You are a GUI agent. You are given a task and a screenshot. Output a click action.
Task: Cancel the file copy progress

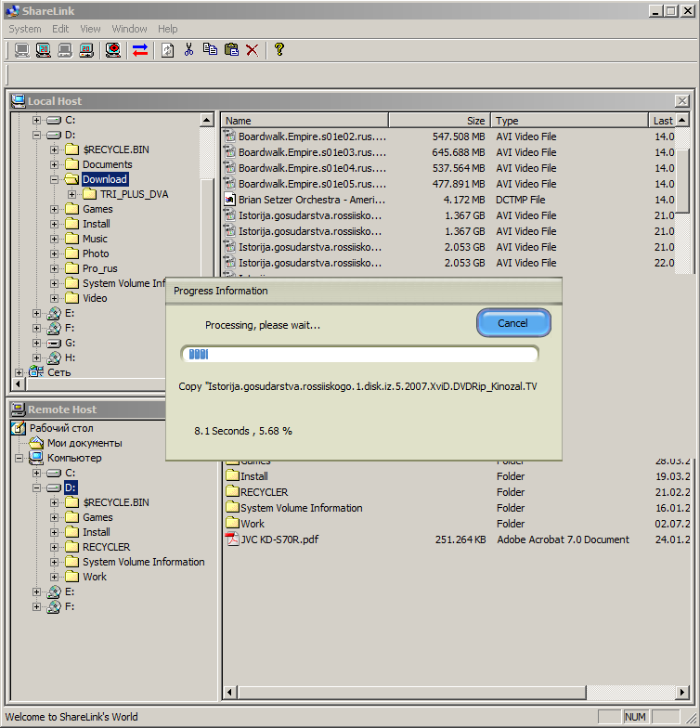pos(513,323)
